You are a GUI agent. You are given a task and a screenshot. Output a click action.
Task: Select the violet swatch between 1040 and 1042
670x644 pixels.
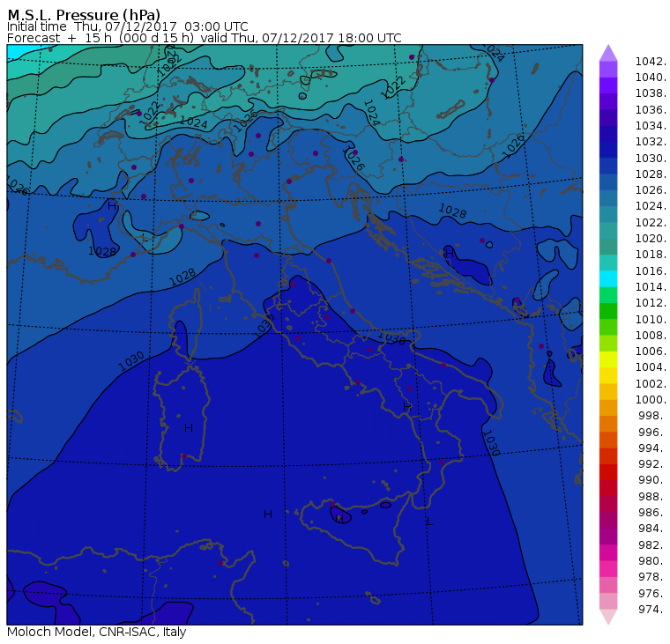point(608,70)
